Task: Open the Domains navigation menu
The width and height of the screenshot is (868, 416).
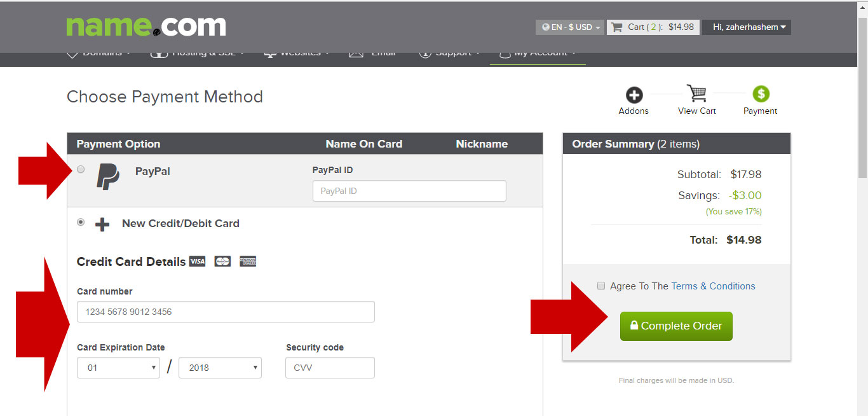Action: tap(99, 53)
